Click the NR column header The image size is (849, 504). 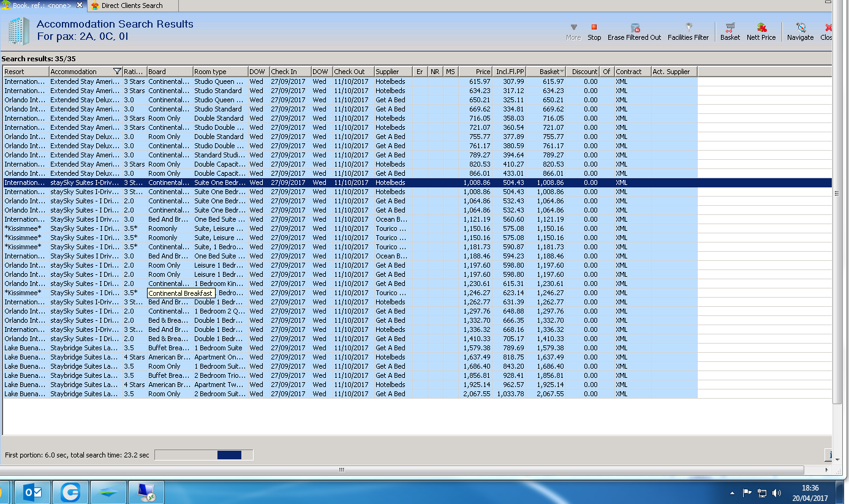(x=436, y=72)
